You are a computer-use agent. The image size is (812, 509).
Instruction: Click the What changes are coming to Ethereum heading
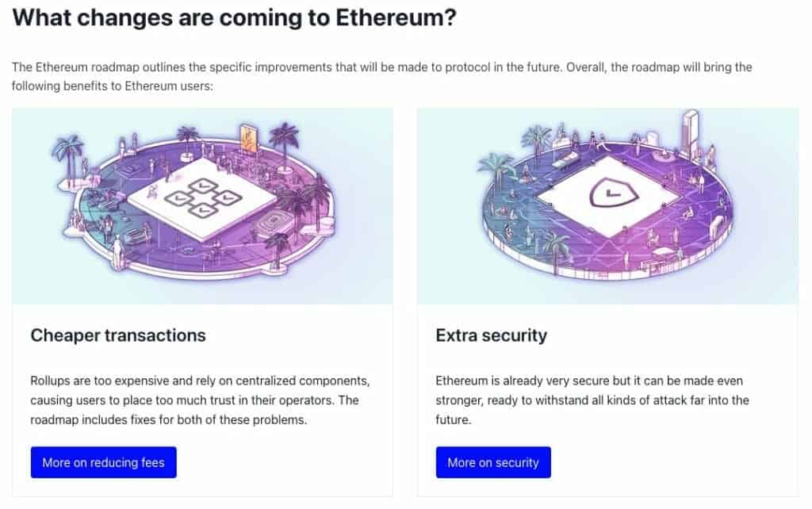tap(234, 17)
